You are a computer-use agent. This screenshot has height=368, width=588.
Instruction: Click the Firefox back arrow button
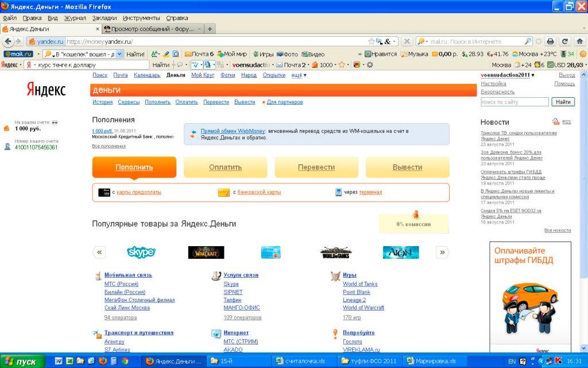[x=7, y=41]
